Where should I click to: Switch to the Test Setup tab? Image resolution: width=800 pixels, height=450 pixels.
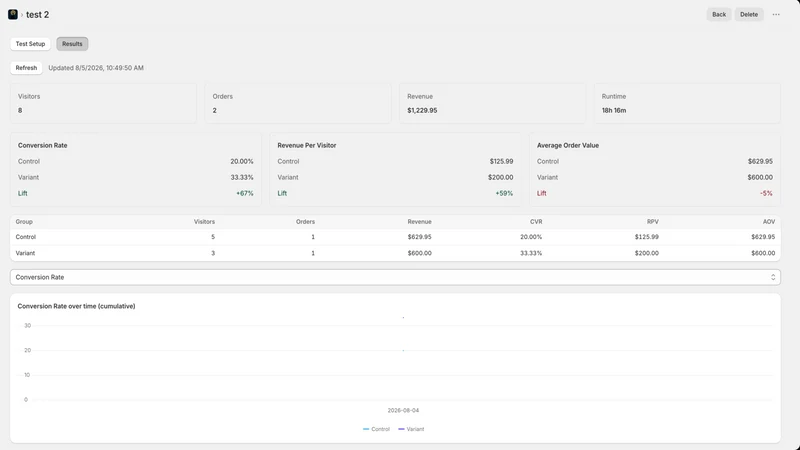(30, 44)
